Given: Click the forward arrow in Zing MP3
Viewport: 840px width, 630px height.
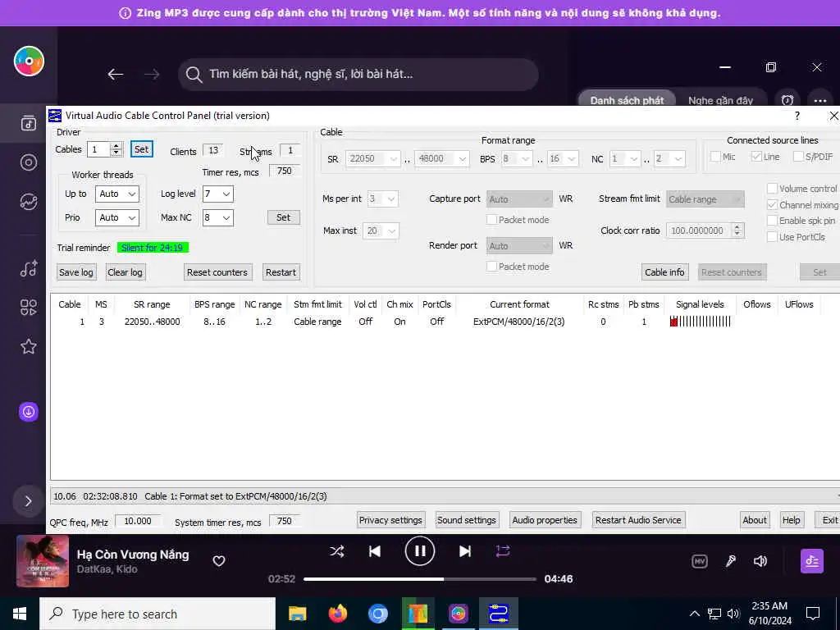Looking at the screenshot, I should tap(152, 74).
